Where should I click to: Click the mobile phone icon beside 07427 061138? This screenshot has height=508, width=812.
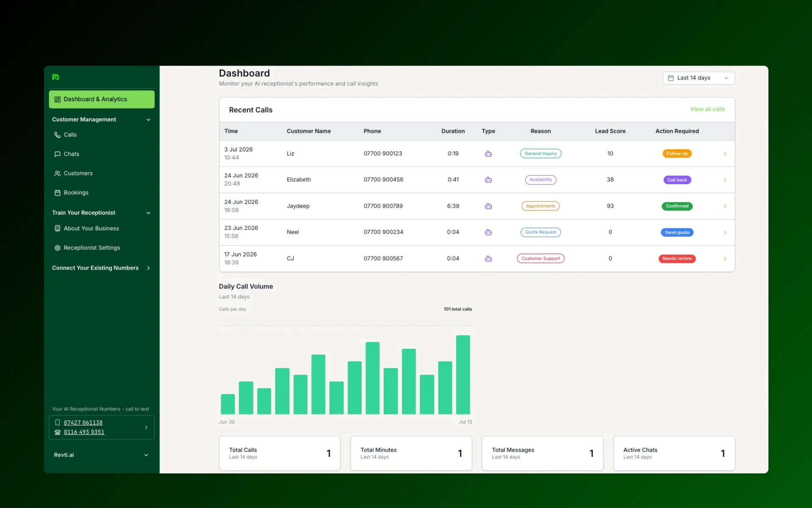pos(58,422)
